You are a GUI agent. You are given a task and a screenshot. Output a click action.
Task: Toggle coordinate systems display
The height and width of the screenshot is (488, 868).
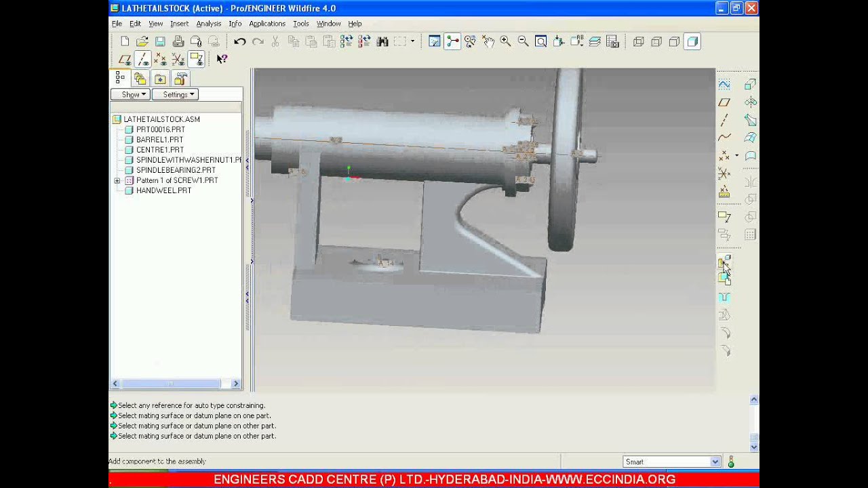pyautogui.click(x=178, y=60)
